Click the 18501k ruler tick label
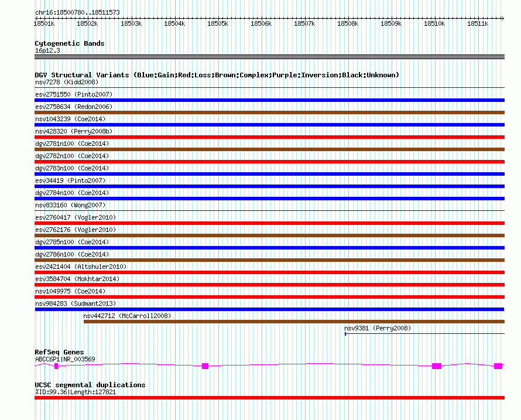Viewport: 521px width, 420px height. click(x=44, y=23)
